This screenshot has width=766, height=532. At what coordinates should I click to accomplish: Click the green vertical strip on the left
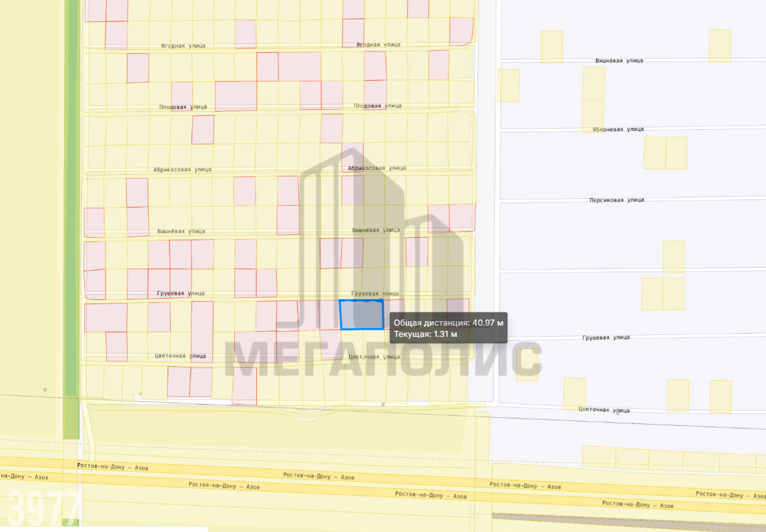[72, 188]
